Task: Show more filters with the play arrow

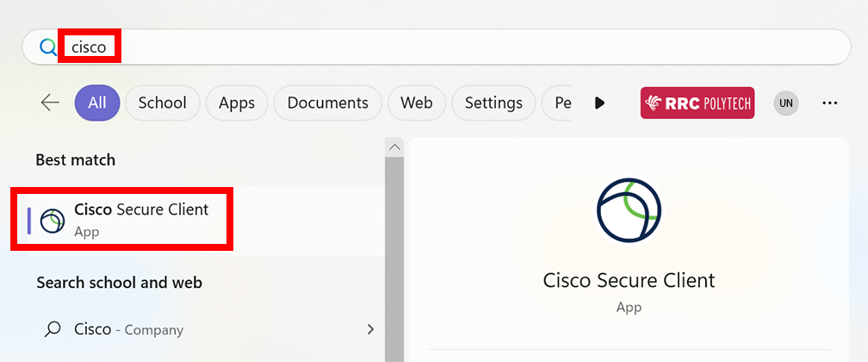Action: pyautogui.click(x=599, y=103)
